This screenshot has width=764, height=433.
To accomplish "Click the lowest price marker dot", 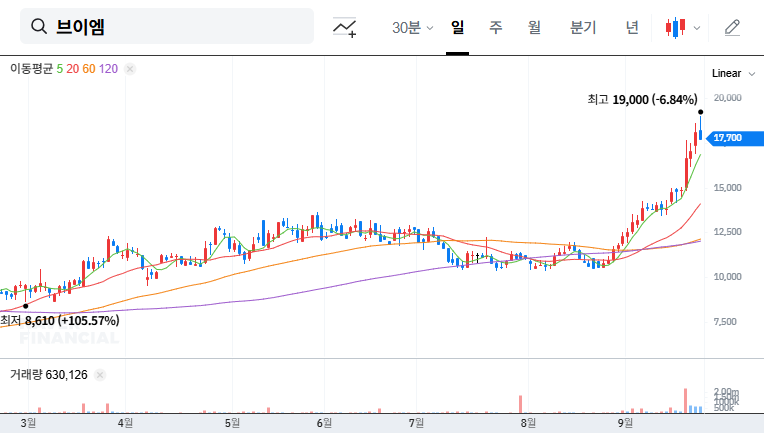I will click(x=25, y=306).
